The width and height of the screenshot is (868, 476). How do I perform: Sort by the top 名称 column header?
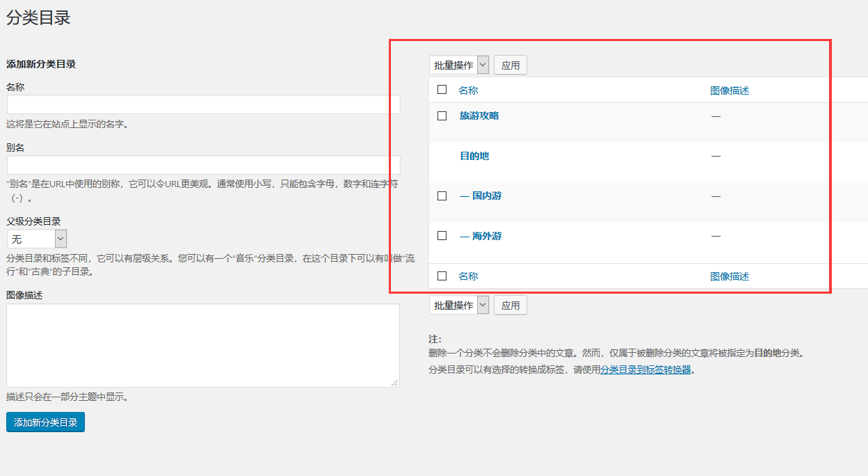point(468,90)
